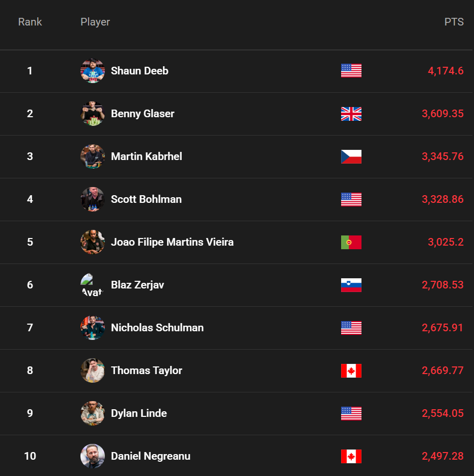Sort the table by the PTS column header
This screenshot has width=474, height=476.
(454, 22)
